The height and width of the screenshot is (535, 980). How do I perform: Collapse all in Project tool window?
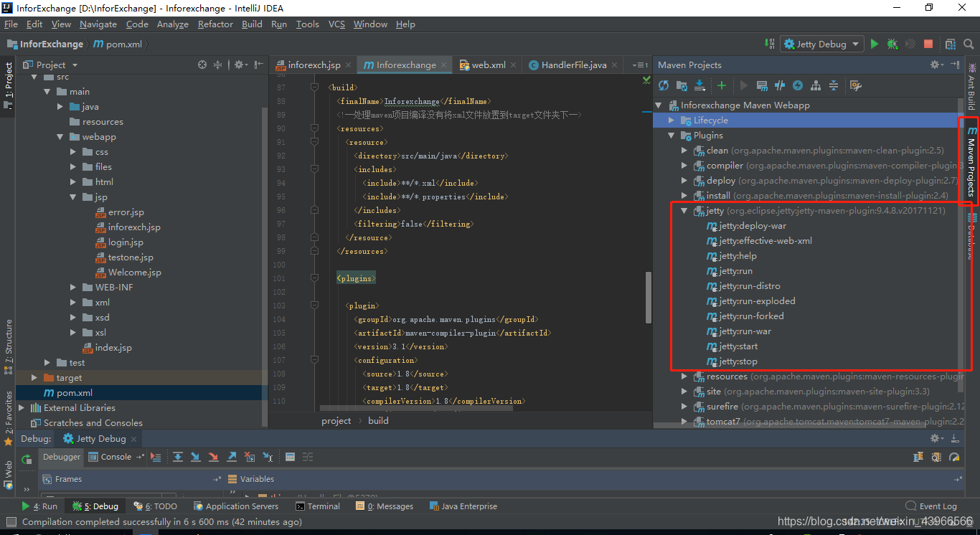(218, 65)
